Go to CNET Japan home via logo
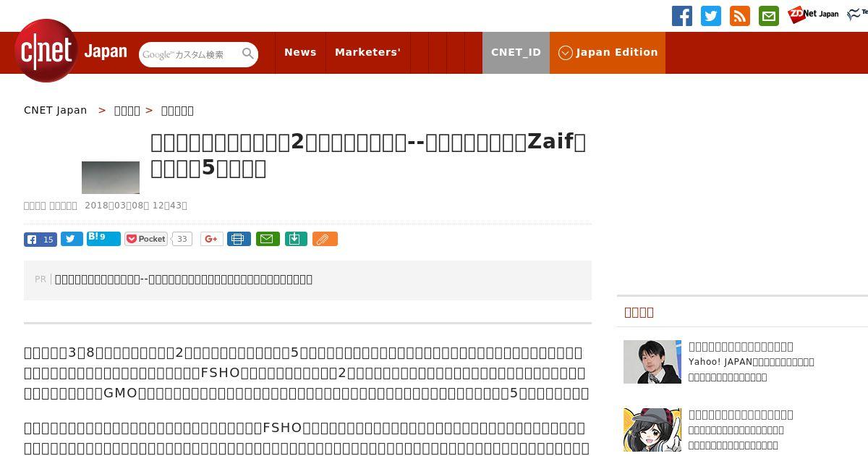Viewport: 868px width, 456px height. point(71,51)
